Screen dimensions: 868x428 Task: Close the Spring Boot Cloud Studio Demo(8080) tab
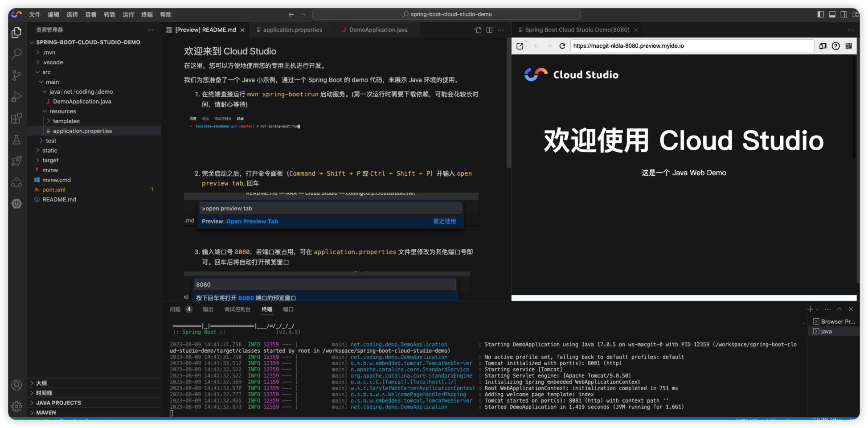point(636,30)
